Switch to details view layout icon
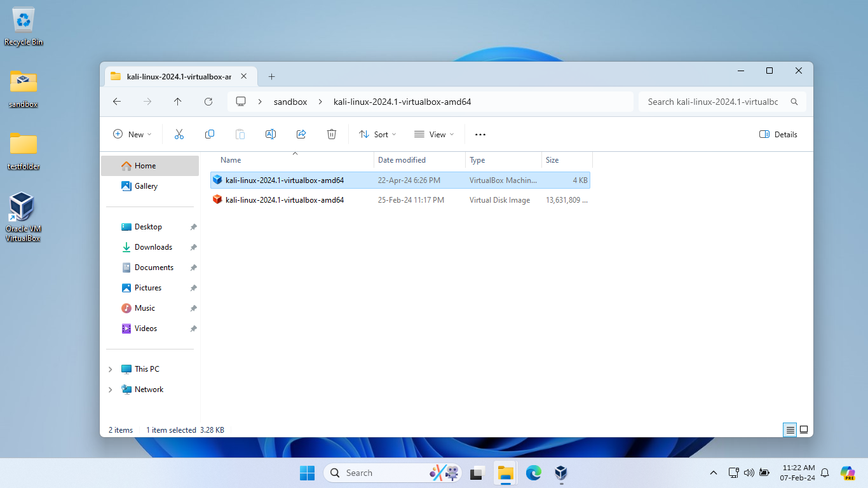Screen dimensions: 868x488 (790, 430)
